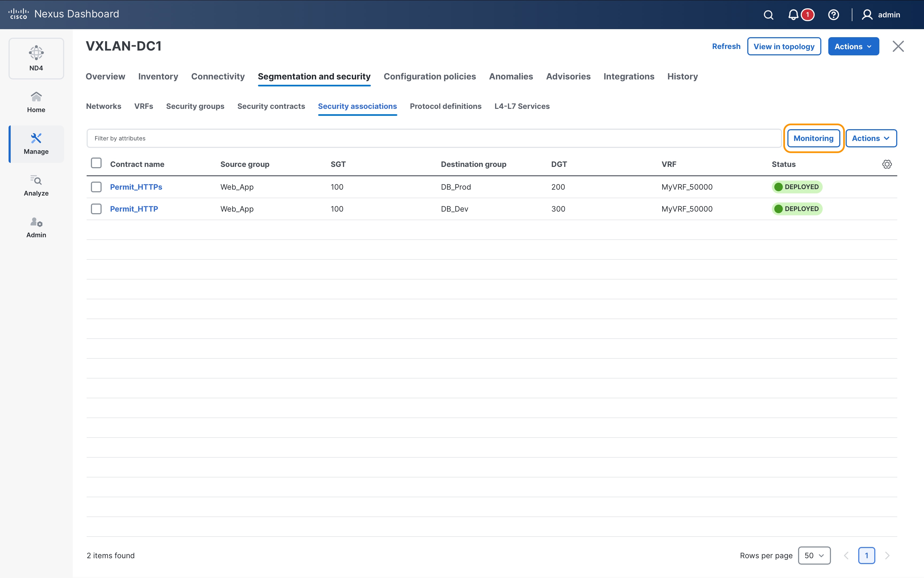Click the Source group column header

pyautogui.click(x=245, y=164)
